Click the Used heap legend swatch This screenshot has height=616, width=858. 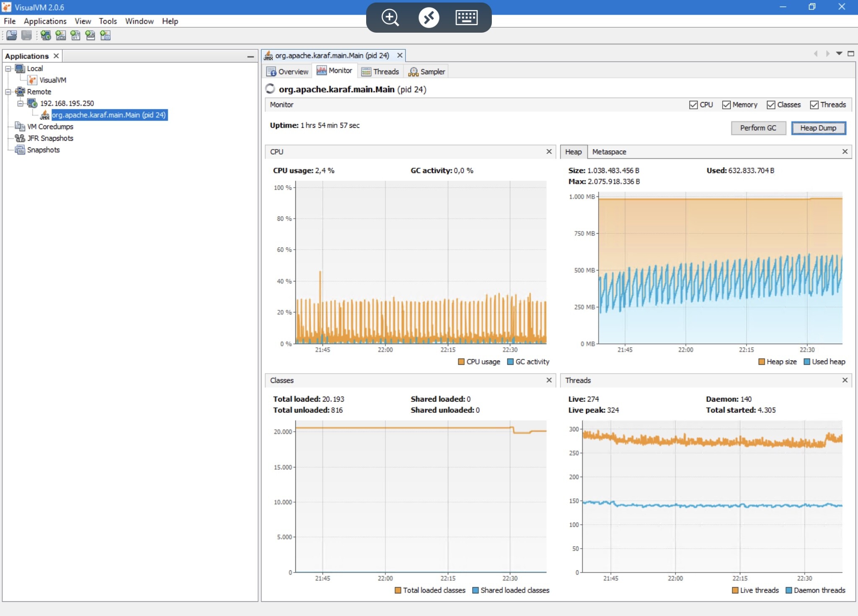pyautogui.click(x=807, y=362)
